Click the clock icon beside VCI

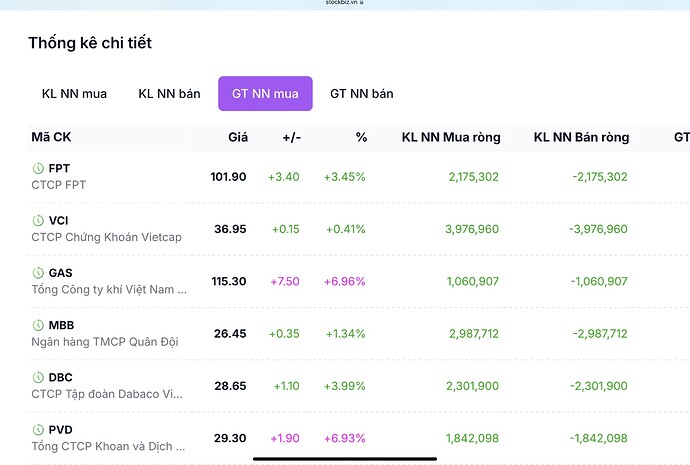pyautogui.click(x=39, y=220)
